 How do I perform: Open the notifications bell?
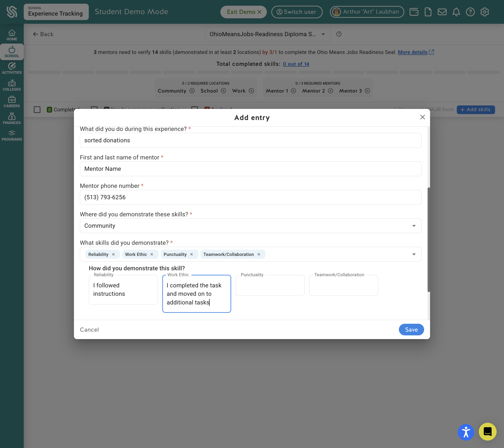tap(456, 12)
